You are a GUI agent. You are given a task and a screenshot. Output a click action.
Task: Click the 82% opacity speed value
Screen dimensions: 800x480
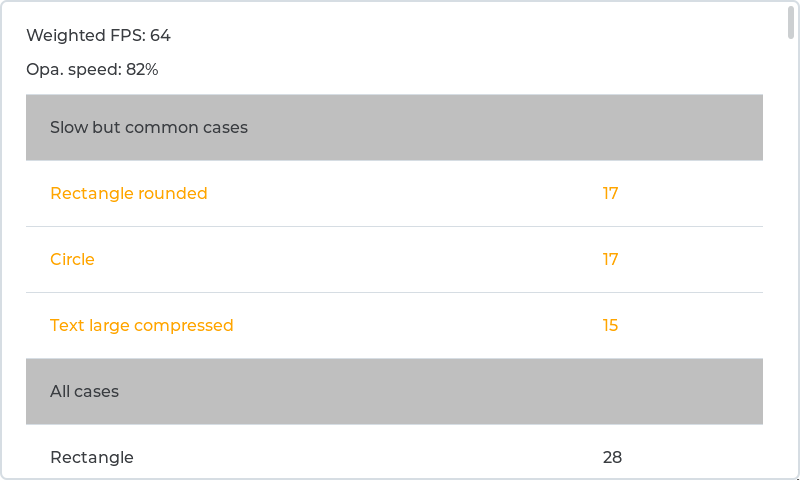(x=142, y=70)
